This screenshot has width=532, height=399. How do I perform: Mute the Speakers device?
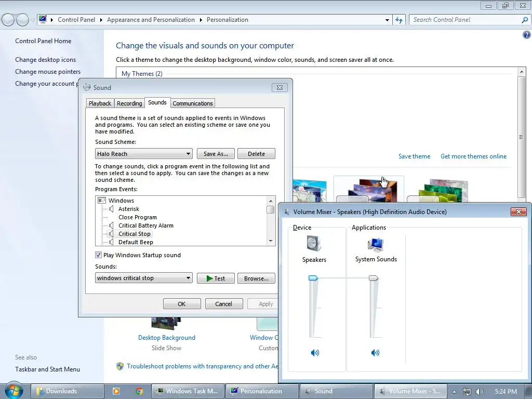315,353
